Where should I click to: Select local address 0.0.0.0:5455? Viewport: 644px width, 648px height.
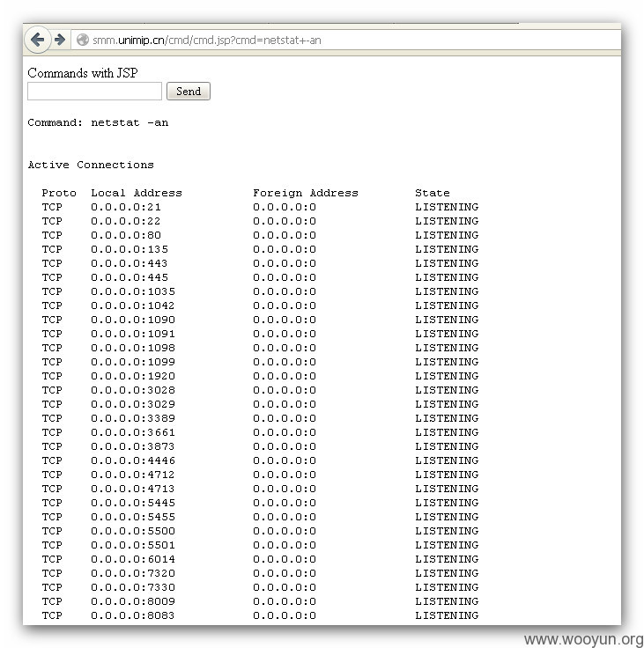click(x=133, y=517)
